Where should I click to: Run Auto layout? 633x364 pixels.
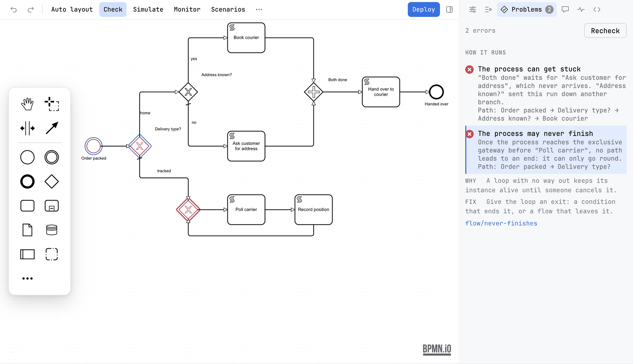coord(72,9)
